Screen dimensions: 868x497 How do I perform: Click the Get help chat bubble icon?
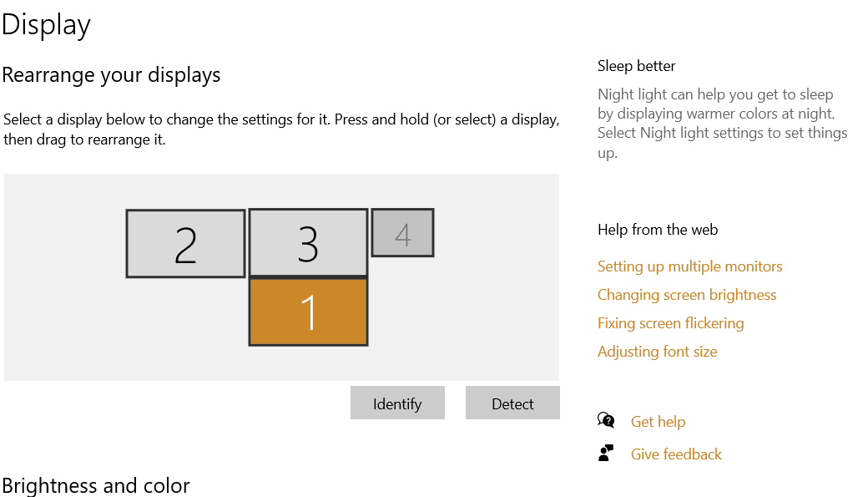[x=606, y=420]
